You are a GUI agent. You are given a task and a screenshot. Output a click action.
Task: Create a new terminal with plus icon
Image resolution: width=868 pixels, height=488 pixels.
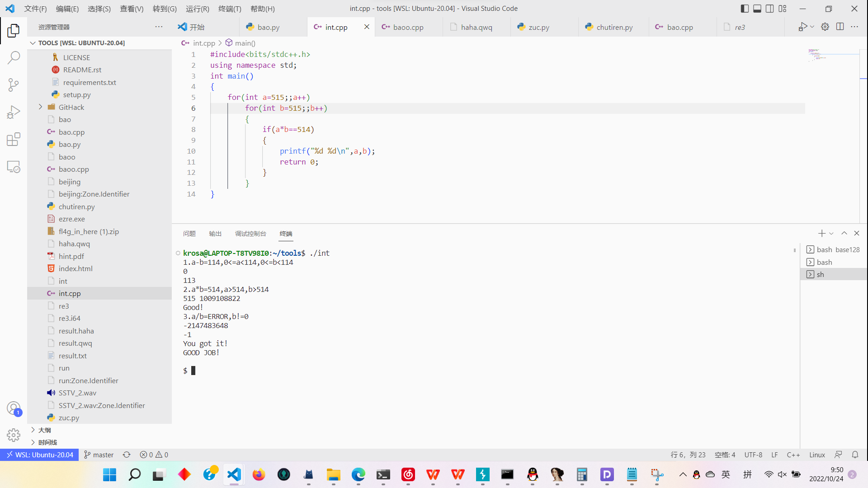point(821,233)
